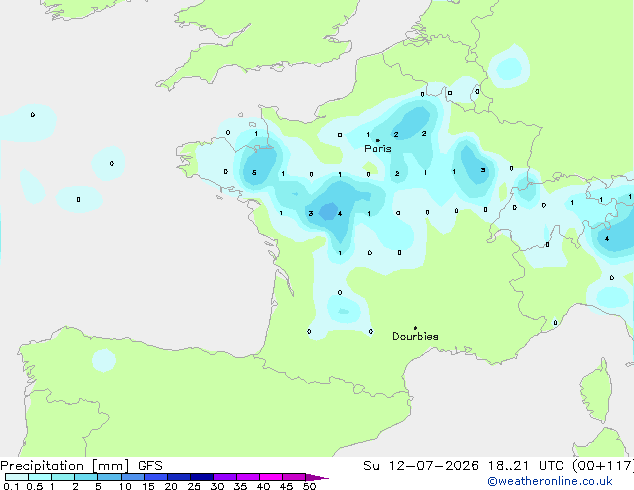This screenshot has width=634, height=490.
Task: Click the 25–30 mm legend swatch
Action: 202,477
